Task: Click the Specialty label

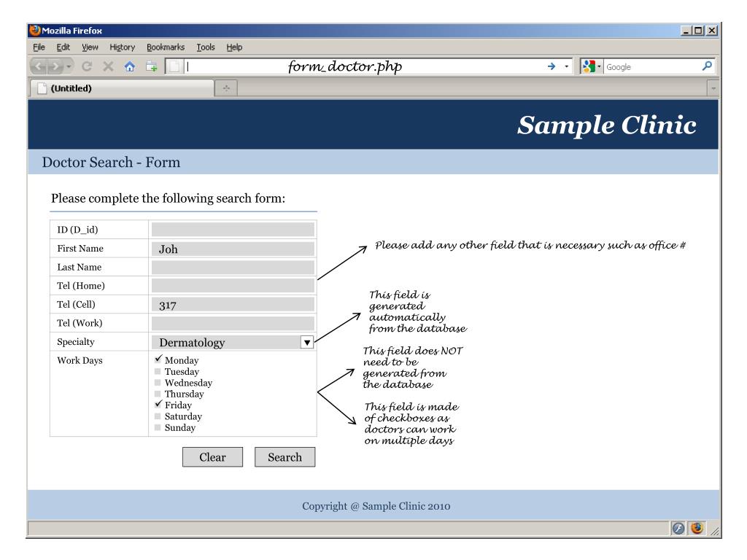Action: [76, 342]
